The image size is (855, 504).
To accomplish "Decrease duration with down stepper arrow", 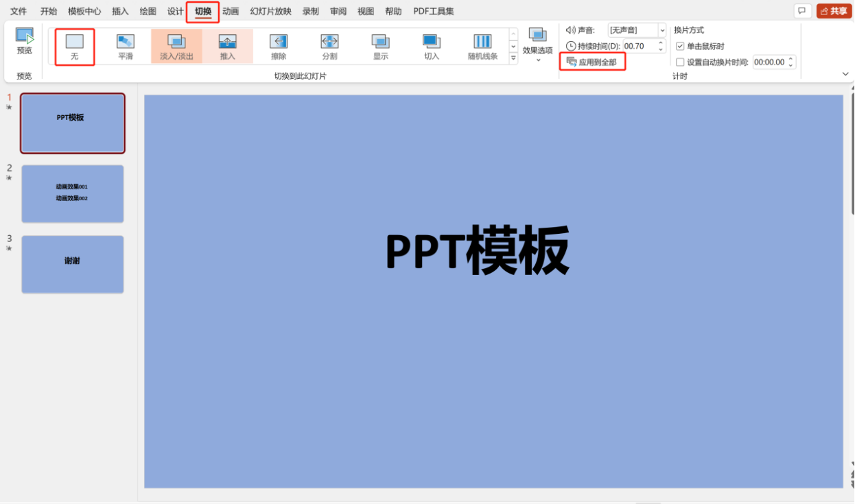I will [x=661, y=49].
